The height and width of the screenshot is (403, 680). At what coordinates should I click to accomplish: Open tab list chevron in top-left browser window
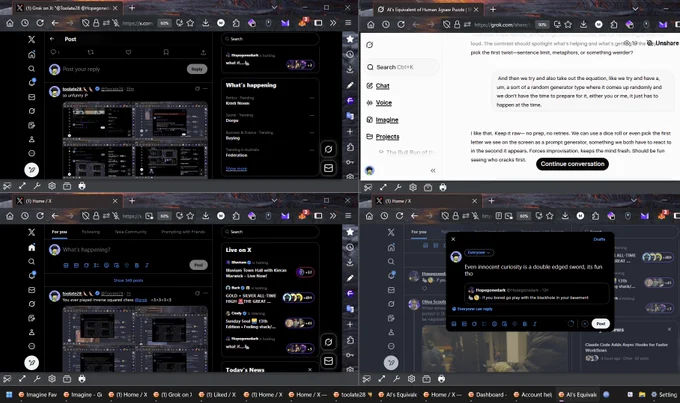(x=275, y=7)
